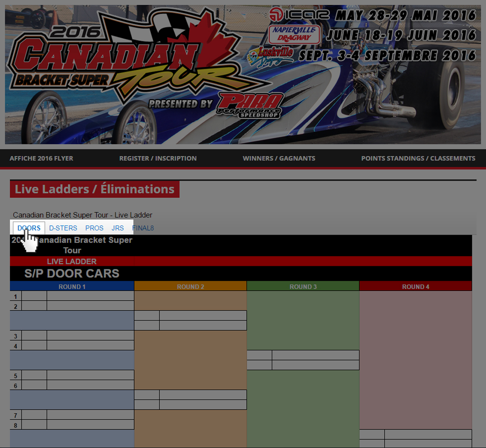View Points Standings / Classements page
This screenshot has height=448, width=486.
coord(418,158)
